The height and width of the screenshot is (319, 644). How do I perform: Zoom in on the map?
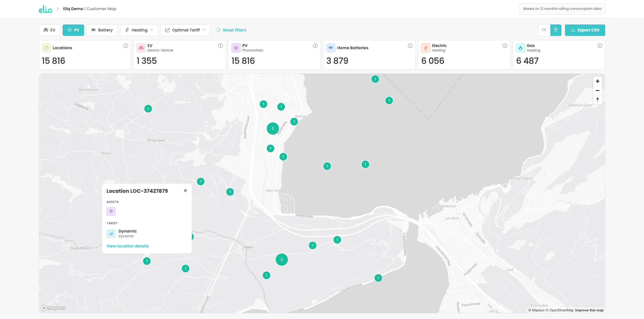click(x=598, y=81)
